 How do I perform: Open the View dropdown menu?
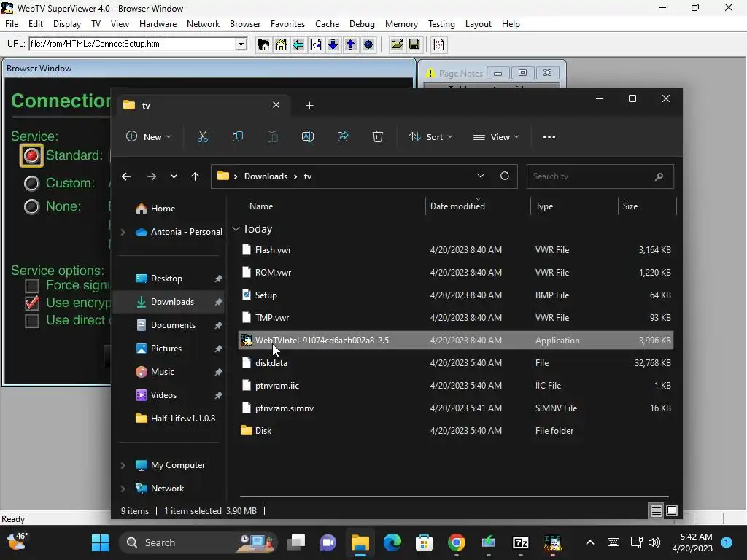496,136
